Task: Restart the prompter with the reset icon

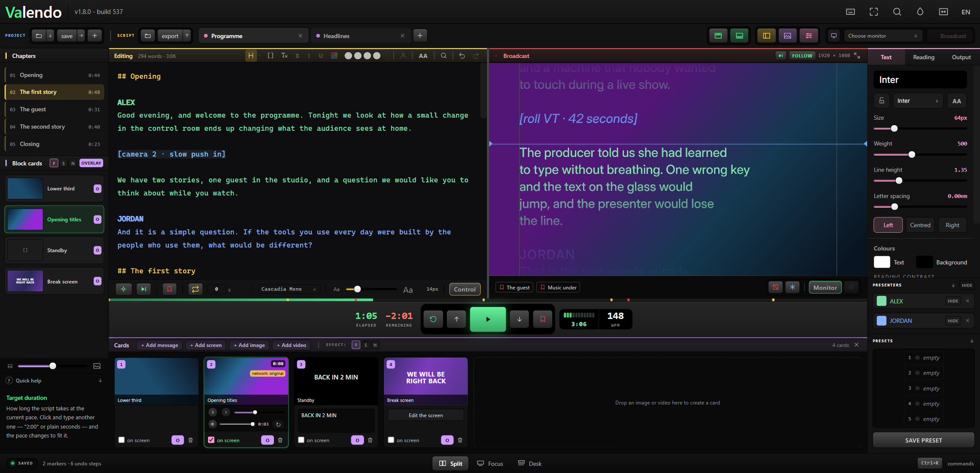Action: 433,319
